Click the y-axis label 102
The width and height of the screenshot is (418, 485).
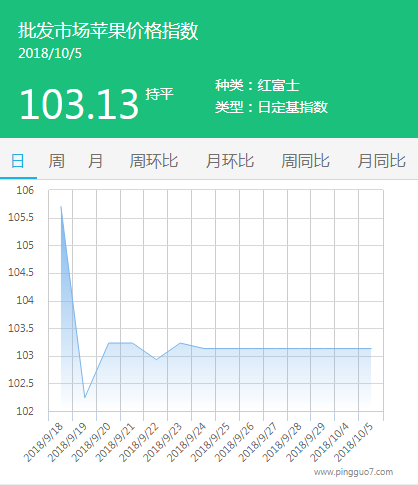pos(25,411)
